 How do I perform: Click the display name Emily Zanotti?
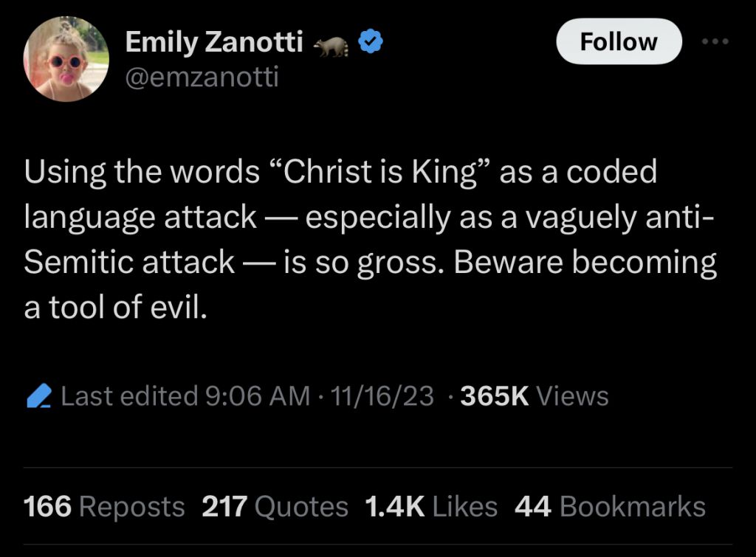214,43
